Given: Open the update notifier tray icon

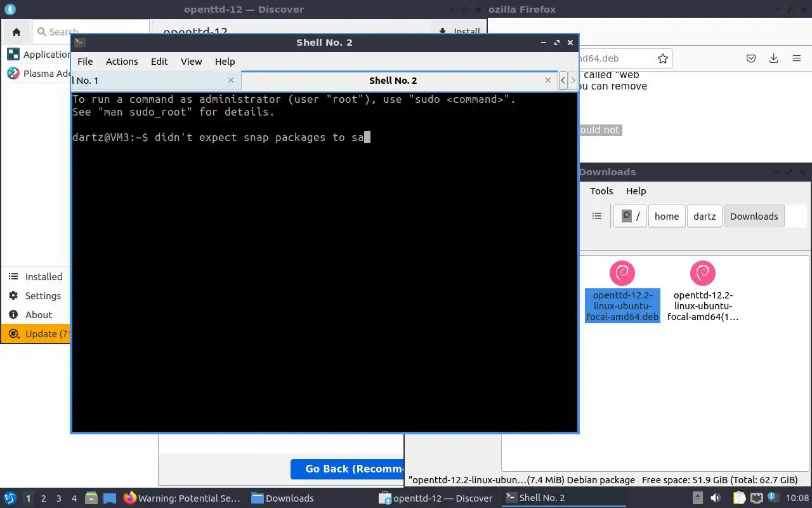Looking at the screenshot, I should 774,498.
